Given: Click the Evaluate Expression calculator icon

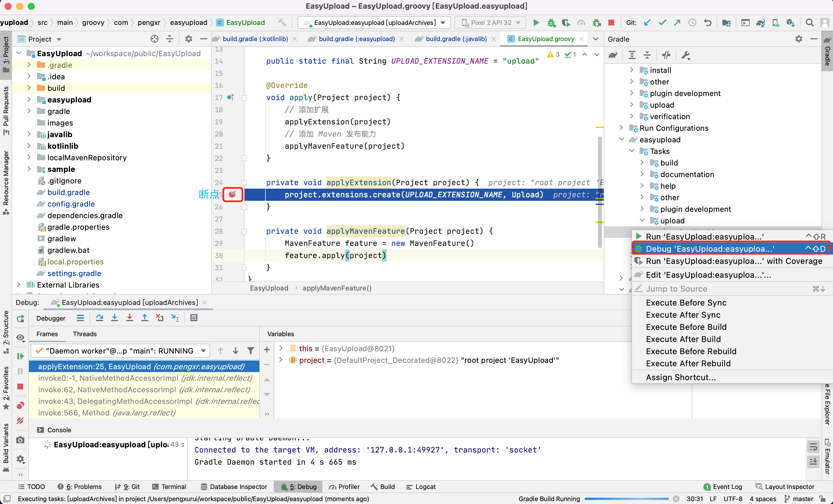Looking at the screenshot, I should pos(194,318).
